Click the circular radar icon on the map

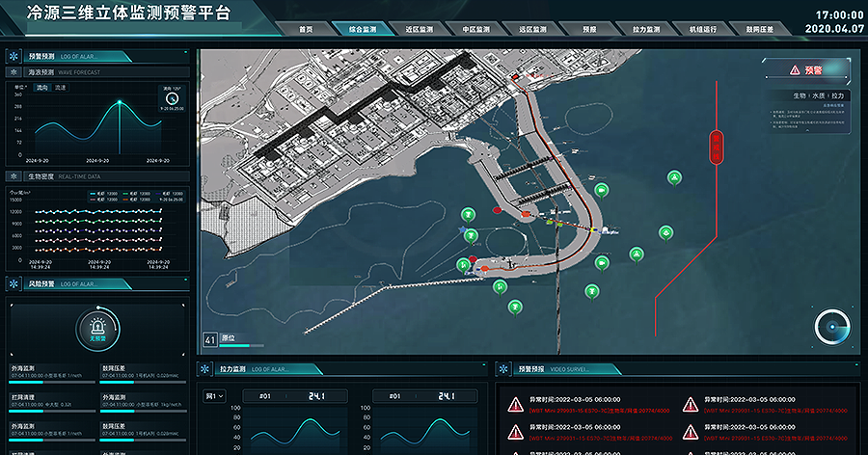coord(830,327)
